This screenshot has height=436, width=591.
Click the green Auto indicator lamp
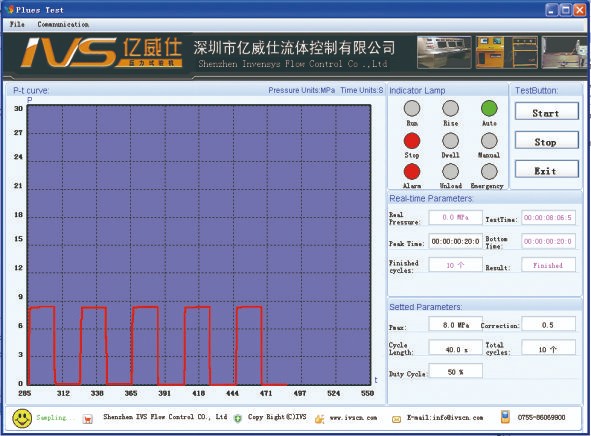tap(489, 109)
